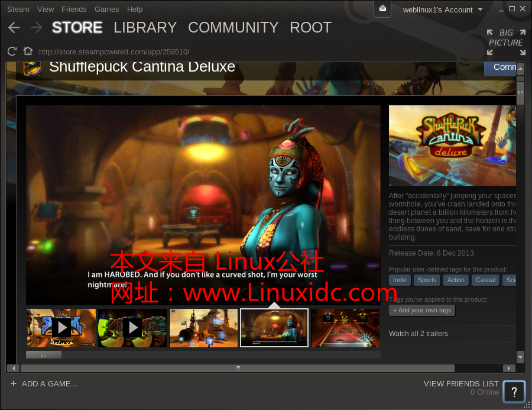Viewport: 532px width, 410px height.
Task: Play the first Deluxe trailer thumbnail
Action: [61, 328]
